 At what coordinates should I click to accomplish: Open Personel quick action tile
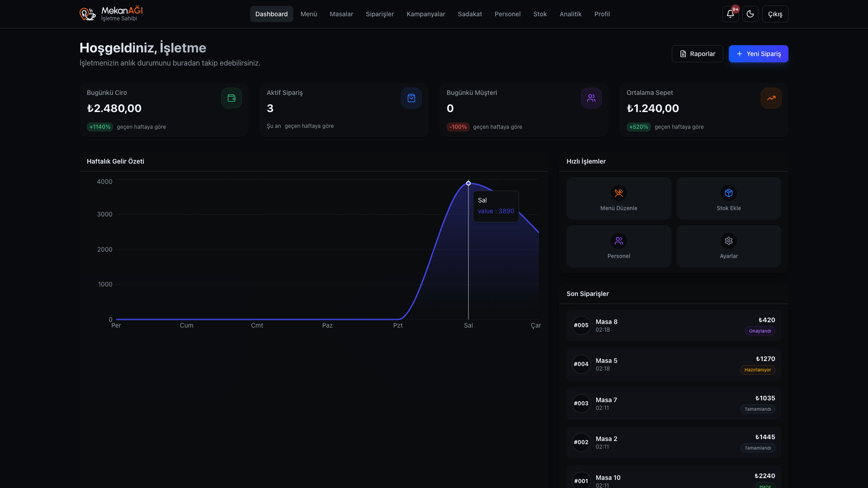tap(618, 246)
